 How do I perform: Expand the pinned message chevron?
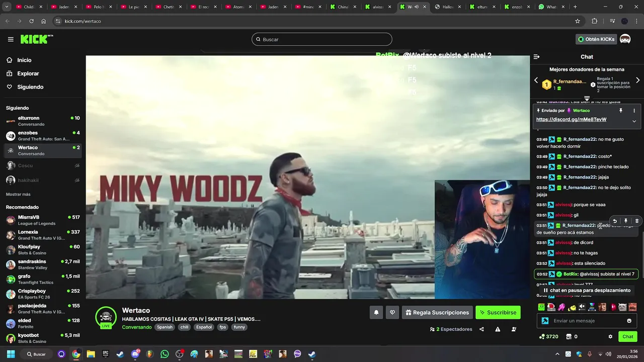(634, 121)
